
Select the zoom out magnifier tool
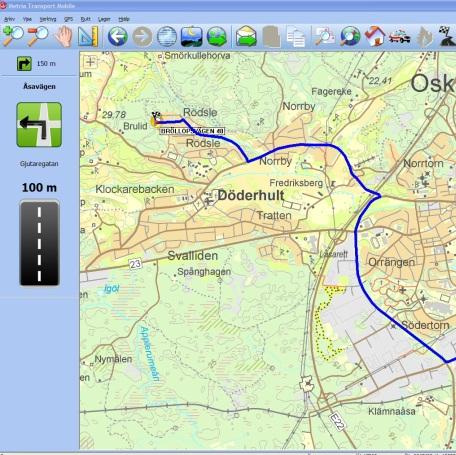tap(37, 36)
